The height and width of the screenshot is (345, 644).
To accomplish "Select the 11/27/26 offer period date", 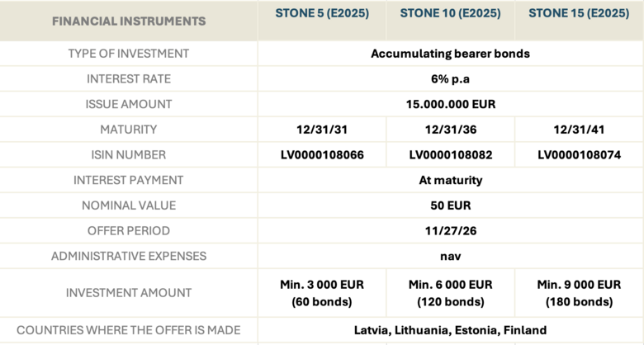I will 450,231.
